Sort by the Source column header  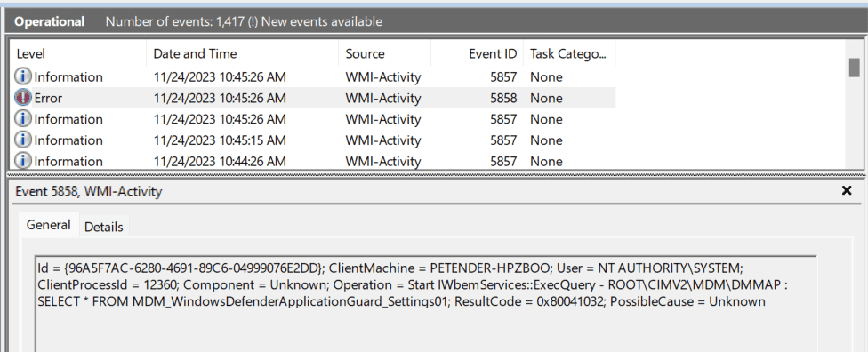point(385,53)
